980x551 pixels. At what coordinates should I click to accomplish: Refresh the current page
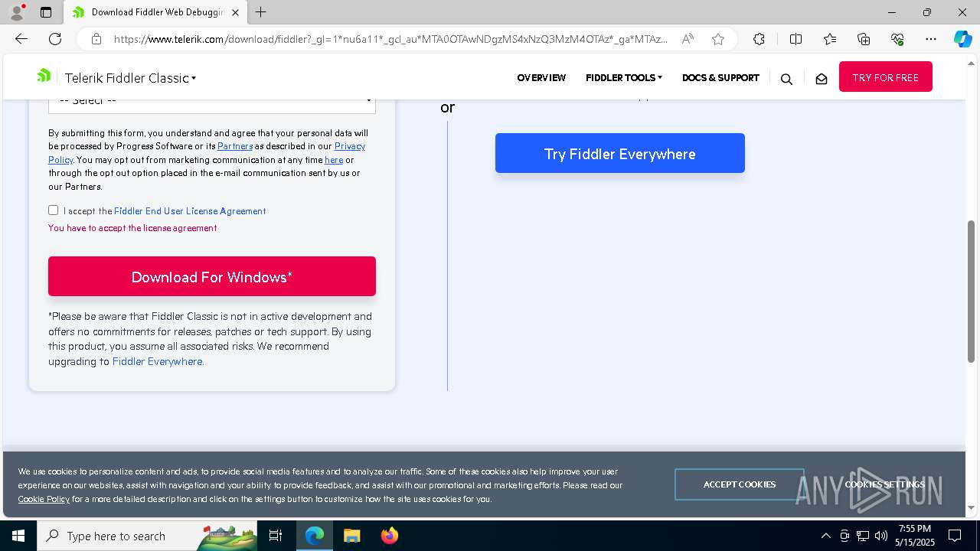(x=55, y=39)
